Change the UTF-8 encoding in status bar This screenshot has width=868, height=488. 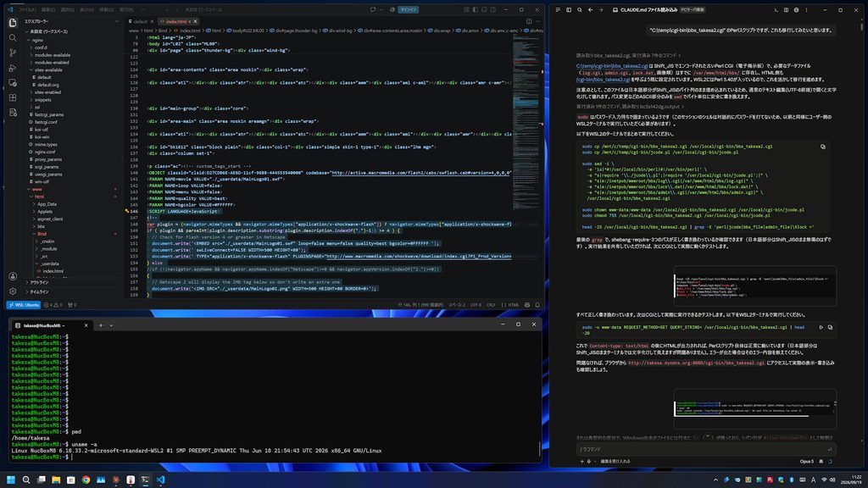[476, 305]
